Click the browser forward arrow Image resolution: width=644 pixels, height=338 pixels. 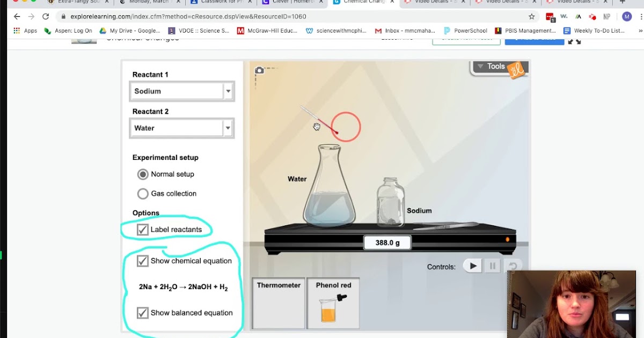tap(31, 17)
